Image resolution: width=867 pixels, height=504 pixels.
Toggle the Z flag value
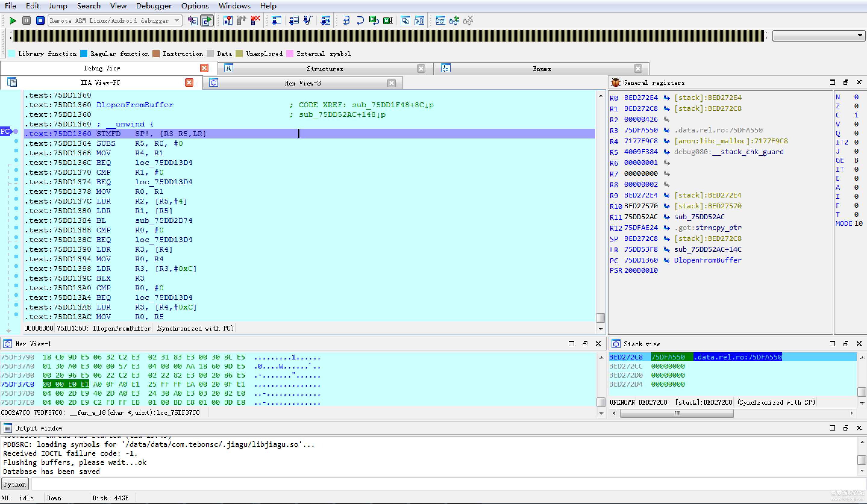click(x=856, y=106)
